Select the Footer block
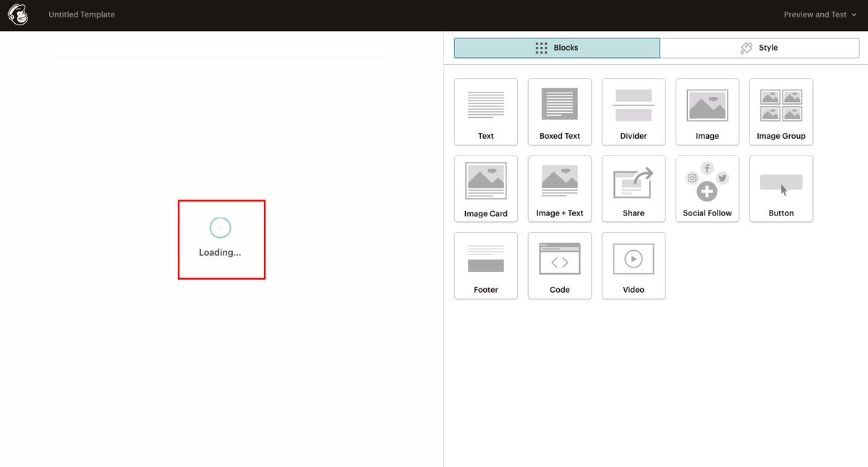The height and width of the screenshot is (467, 868). tap(486, 265)
